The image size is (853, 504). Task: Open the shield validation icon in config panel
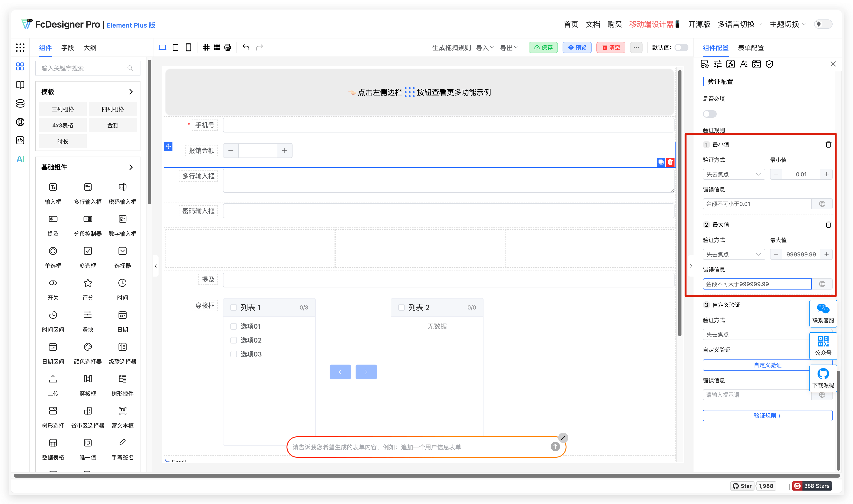click(769, 64)
